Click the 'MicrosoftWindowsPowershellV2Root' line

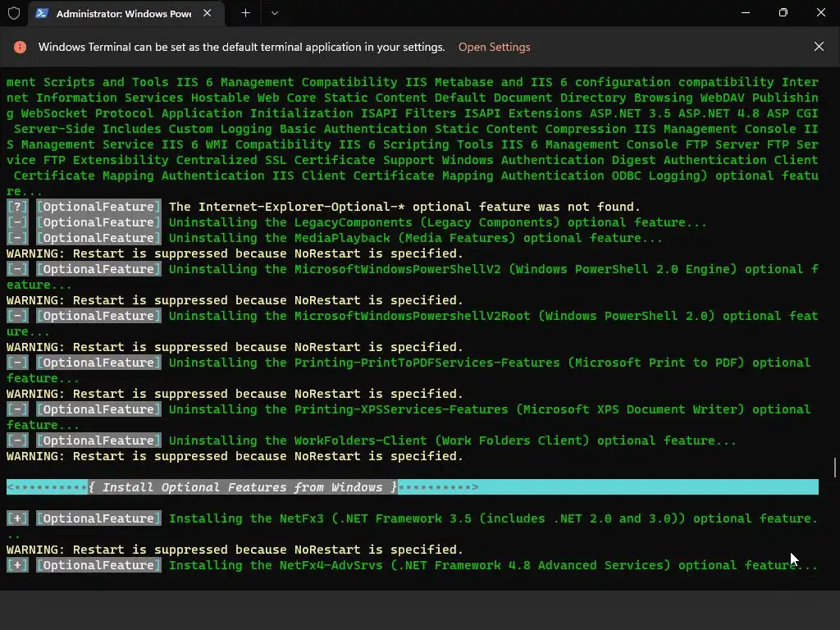pyautogui.click(x=413, y=323)
